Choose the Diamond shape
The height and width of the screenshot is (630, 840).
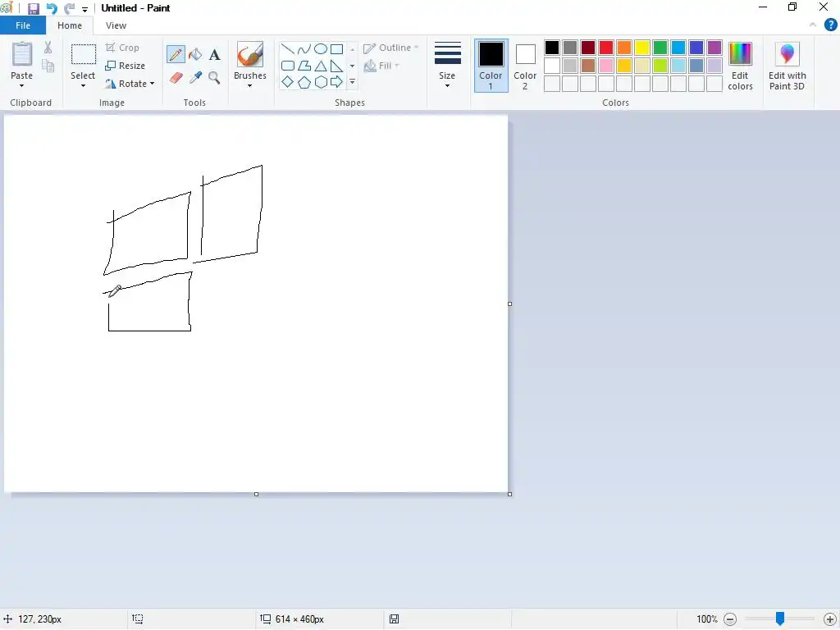click(x=288, y=82)
